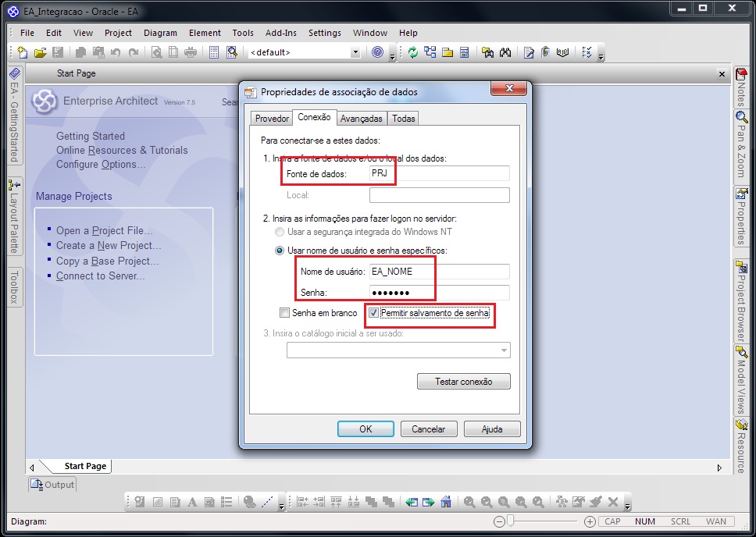Screen dimensions: 756x537
Task: Click the Cancelar button
Action: point(428,429)
